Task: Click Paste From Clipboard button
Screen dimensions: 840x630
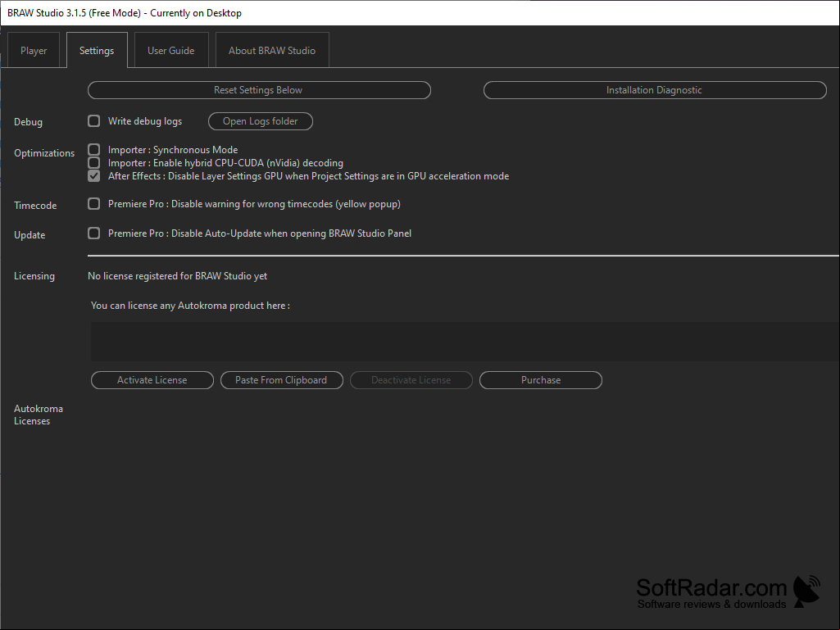Action: click(x=282, y=380)
